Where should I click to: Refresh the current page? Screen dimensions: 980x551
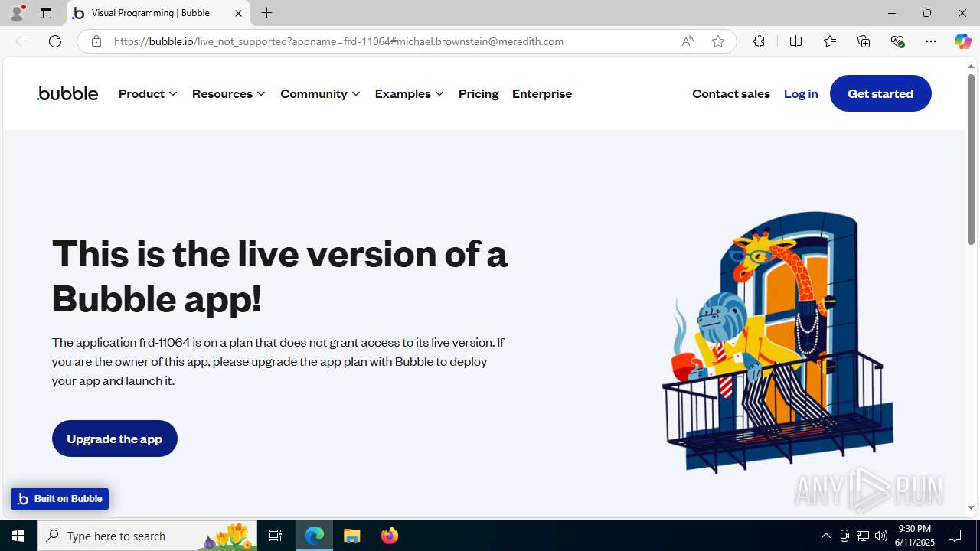pos(55,41)
